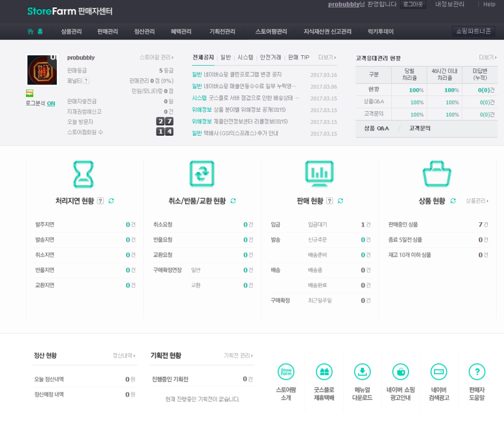Open 메뉴얼 다운로드 icon link
Viewport: 504px width, 431px height.
click(362, 372)
